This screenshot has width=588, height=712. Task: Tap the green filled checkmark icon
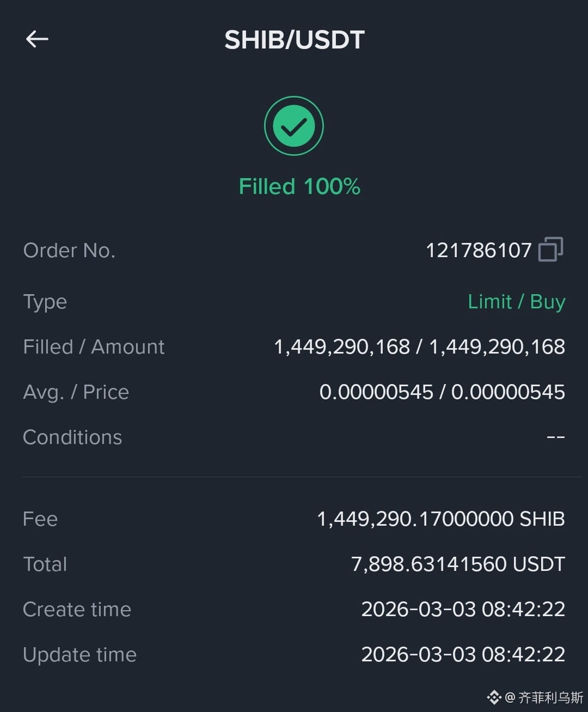[294, 126]
